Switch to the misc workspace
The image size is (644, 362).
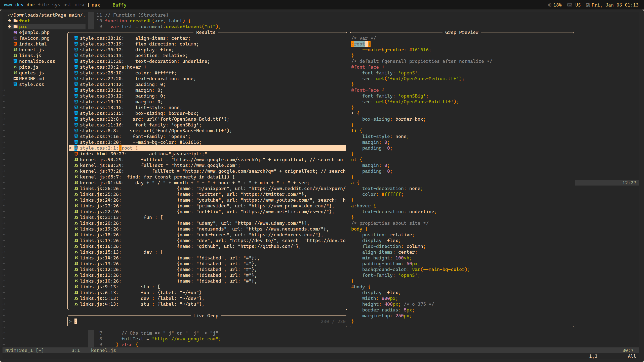tap(80, 5)
